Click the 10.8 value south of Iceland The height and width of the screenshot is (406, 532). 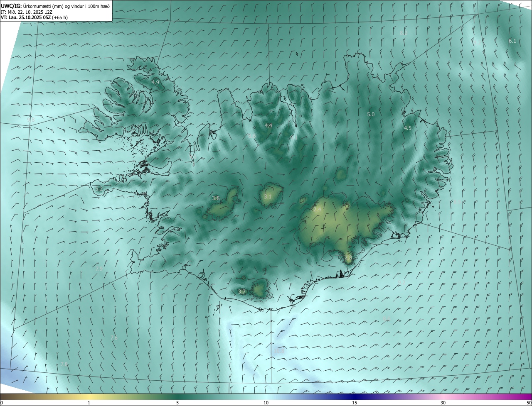[279, 351]
